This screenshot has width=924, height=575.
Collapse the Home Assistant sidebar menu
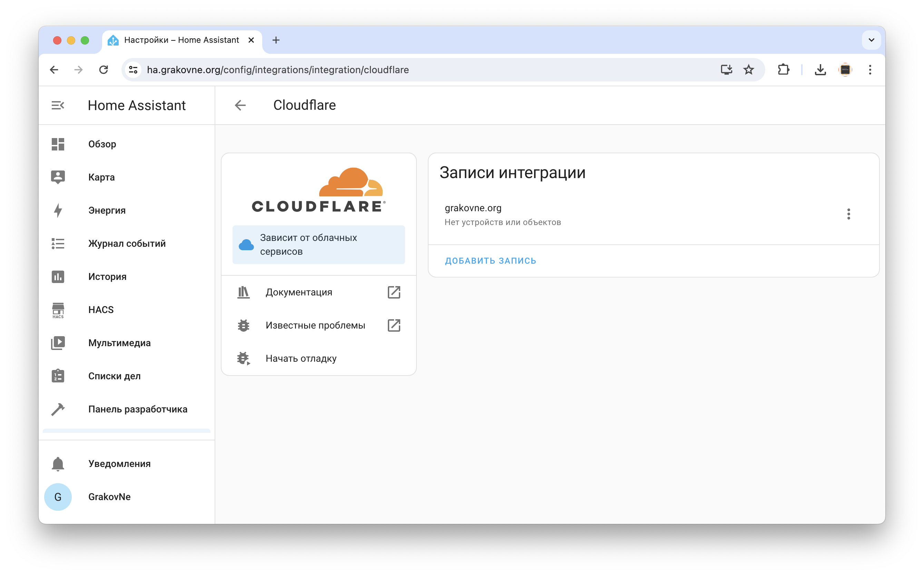[x=58, y=105]
